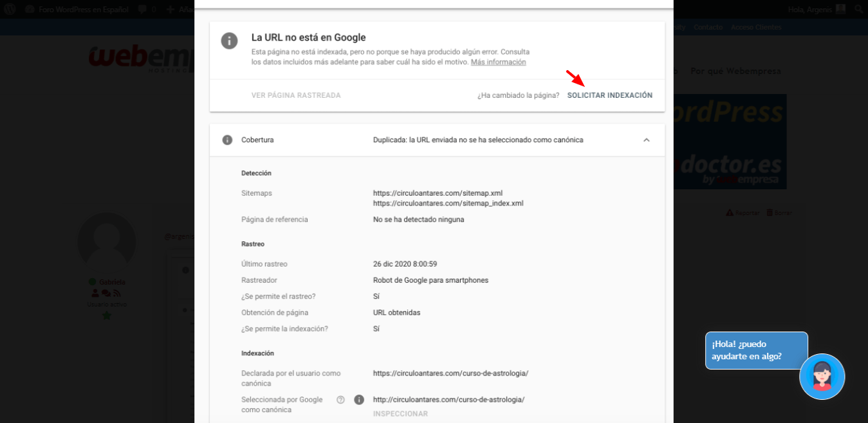Open 'Foro WordPress en Español' admin bar item
Image resolution: width=868 pixels, height=423 pixels.
click(x=77, y=10)
